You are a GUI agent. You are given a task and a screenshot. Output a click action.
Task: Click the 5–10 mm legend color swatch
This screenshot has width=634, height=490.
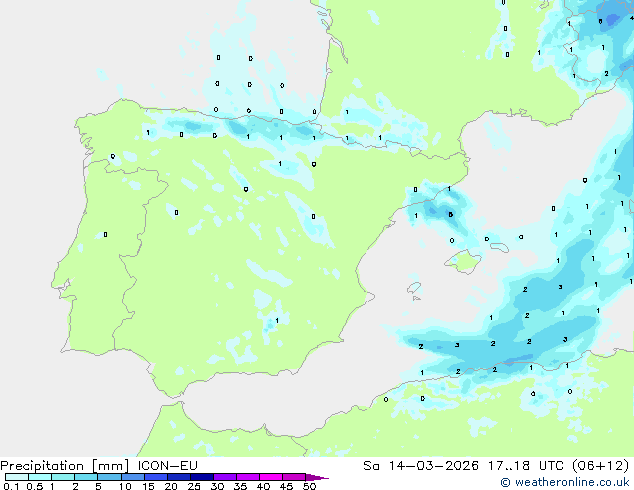(109, 477)
